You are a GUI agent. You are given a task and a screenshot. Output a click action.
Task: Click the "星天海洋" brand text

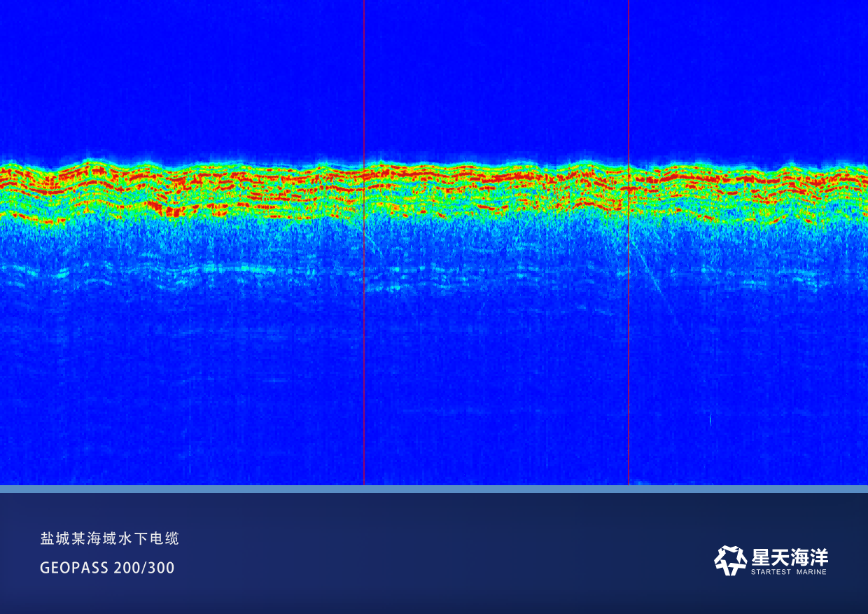point(790,557)
